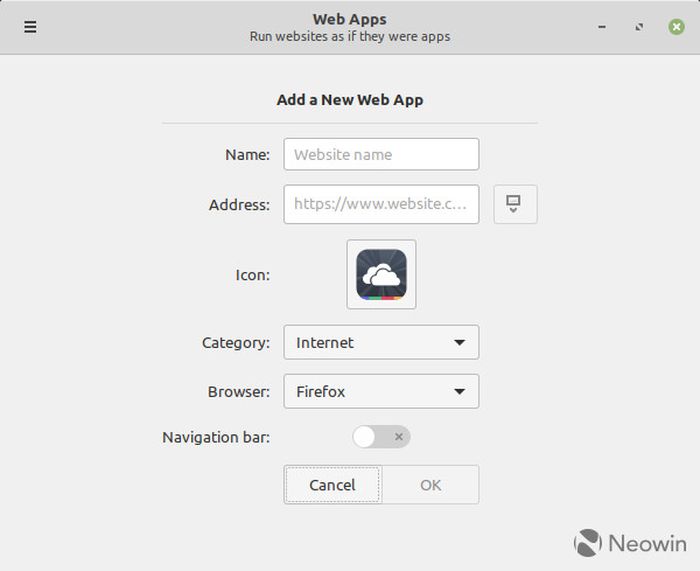Click the 'Icon:' label
This screenshot has height=571, width=700.
[x=253, y=275]
